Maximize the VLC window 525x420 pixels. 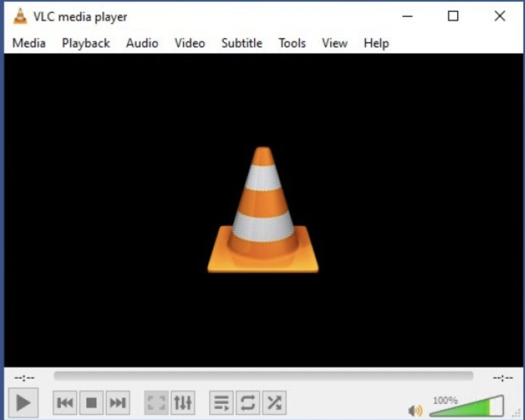453,16
